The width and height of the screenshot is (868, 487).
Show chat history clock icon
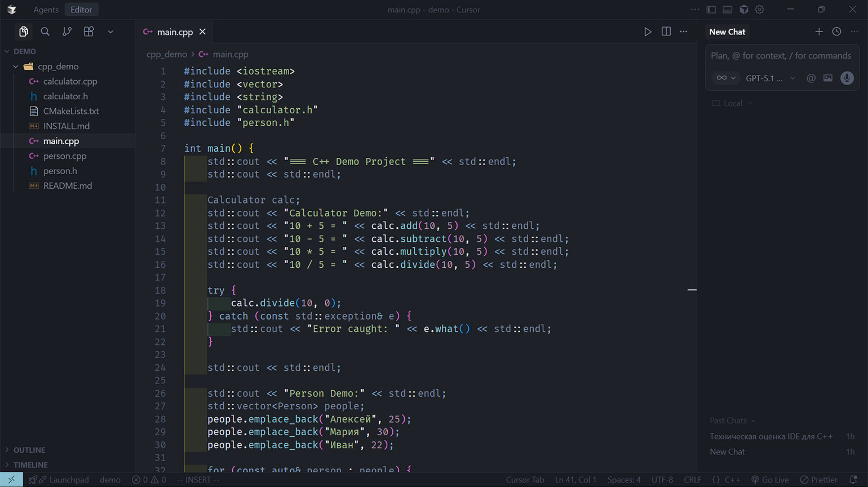click(x=836, y=32)
